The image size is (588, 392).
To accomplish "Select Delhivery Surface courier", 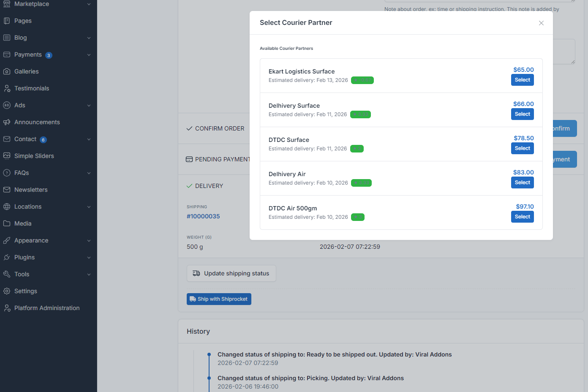I will pyautogui.click(x=523, y=114).
